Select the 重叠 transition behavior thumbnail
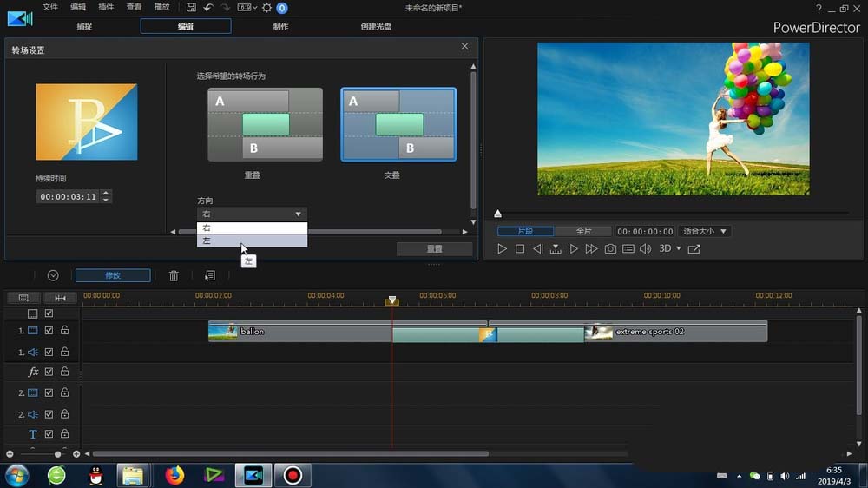This screenshot has height=488, width=868. click(265, 124)
